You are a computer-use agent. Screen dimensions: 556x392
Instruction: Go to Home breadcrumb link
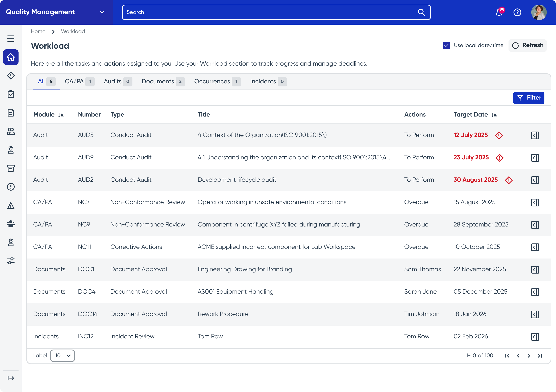(x=38, y=31)
